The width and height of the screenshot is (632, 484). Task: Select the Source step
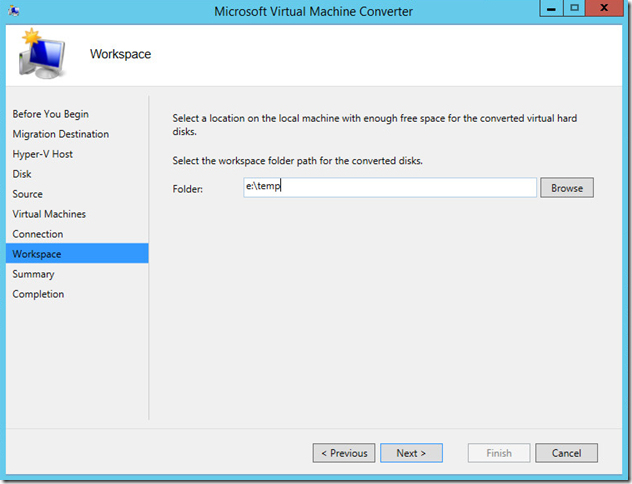click(27, 194)
